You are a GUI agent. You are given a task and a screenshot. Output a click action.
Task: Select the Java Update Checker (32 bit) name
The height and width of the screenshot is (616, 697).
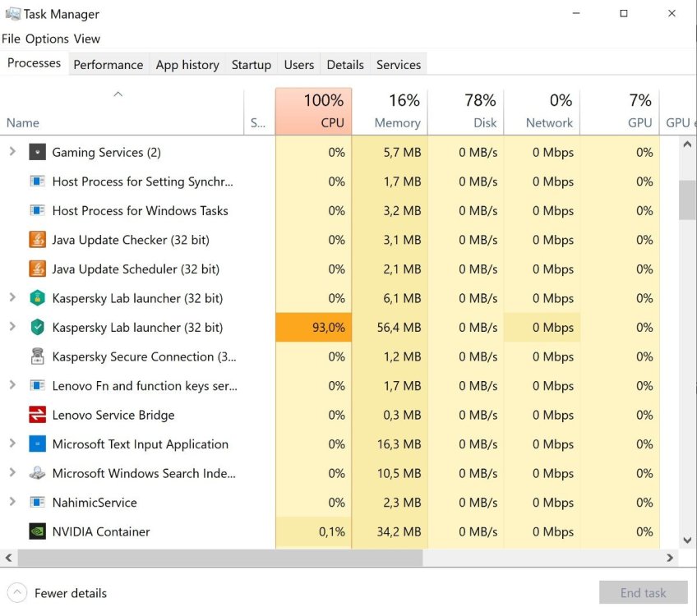coord(131,240)
